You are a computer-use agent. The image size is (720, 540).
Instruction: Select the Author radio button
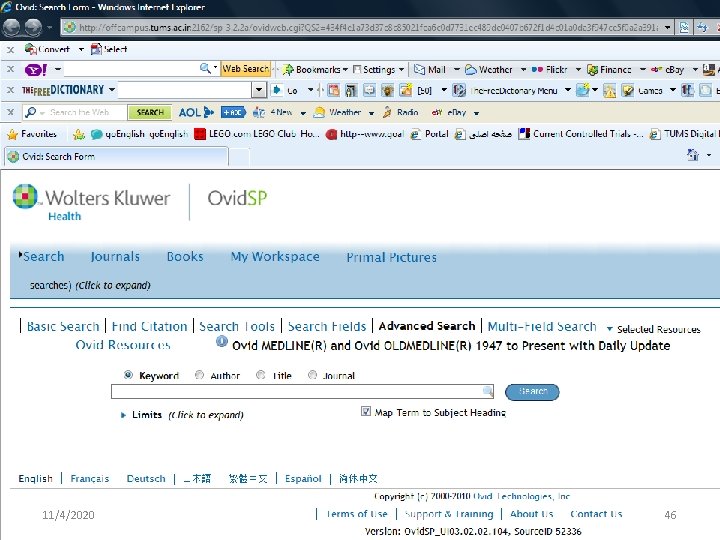tap(199, 375)
